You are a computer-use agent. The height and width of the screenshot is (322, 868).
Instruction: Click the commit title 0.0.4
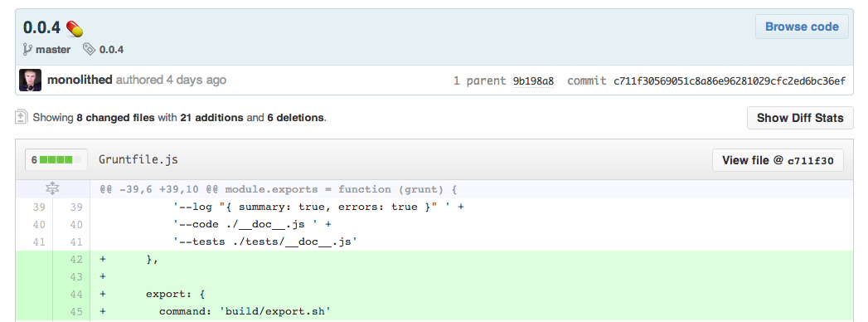[41, 27]
